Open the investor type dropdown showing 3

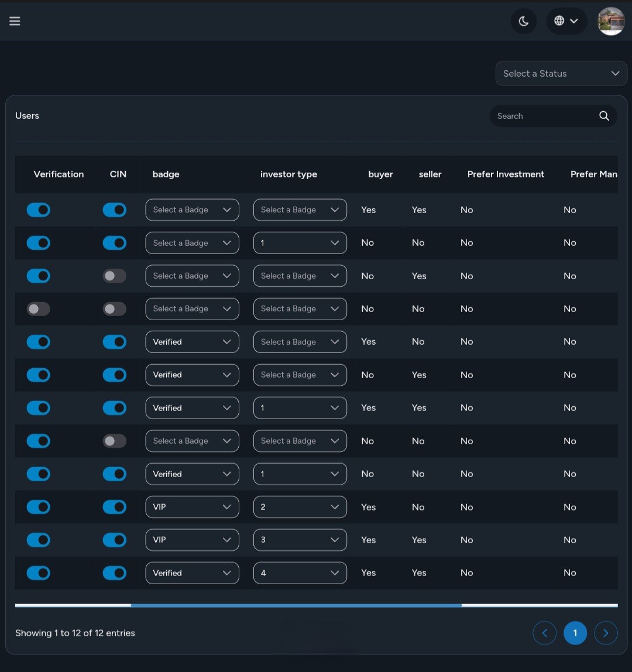click(300, 540)
